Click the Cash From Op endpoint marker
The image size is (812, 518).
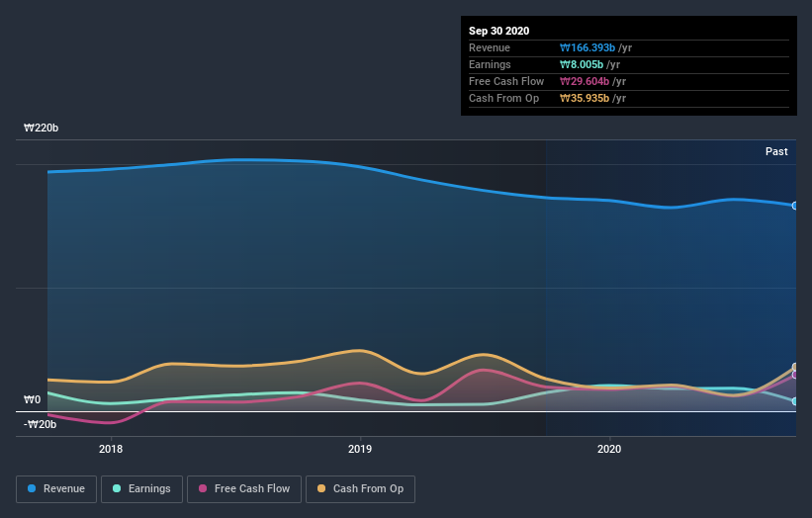tap(795, 367)
